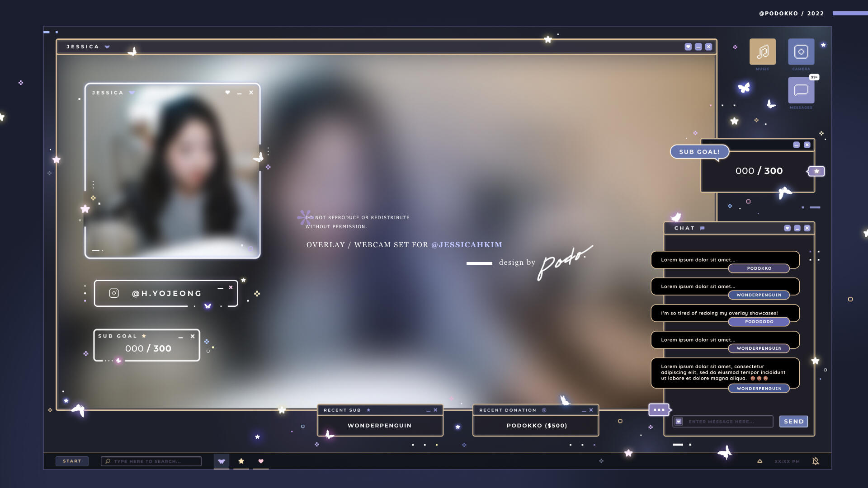868x488 pixels.
Task: Open the Messages app icon
Action: click(x=801, y=90)
